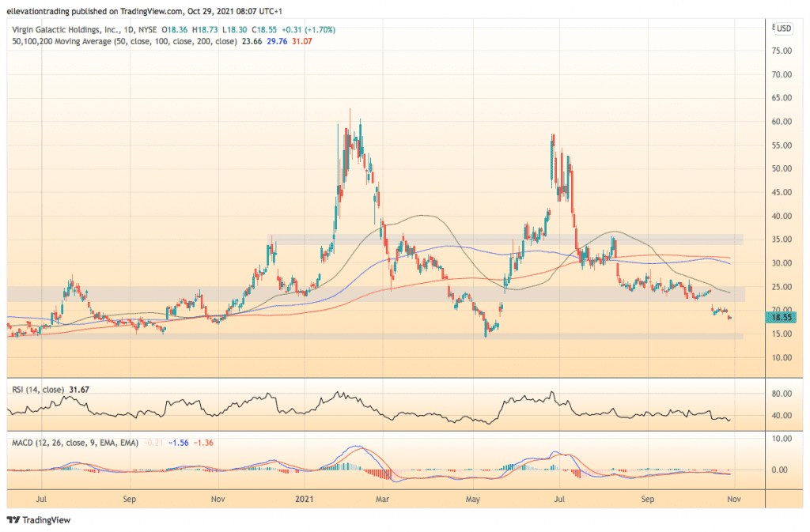Click the current price tag 18.55
The width and height of the screenshot is (810, 532).
point(781,317)
